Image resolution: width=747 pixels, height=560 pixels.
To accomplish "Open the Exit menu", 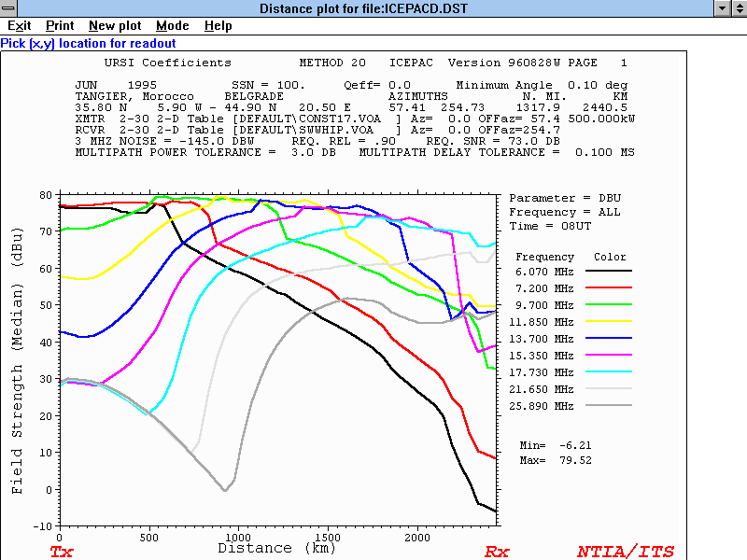I will 19,26.
